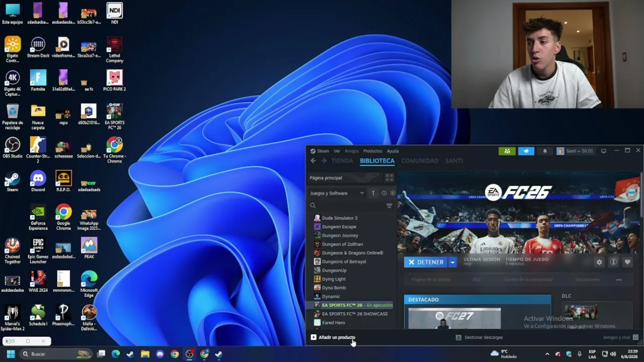The image size is (644, 362).
Task: Select EA SPORTS FC 26 SHOWCASE entry
Action: click(355, 314)
